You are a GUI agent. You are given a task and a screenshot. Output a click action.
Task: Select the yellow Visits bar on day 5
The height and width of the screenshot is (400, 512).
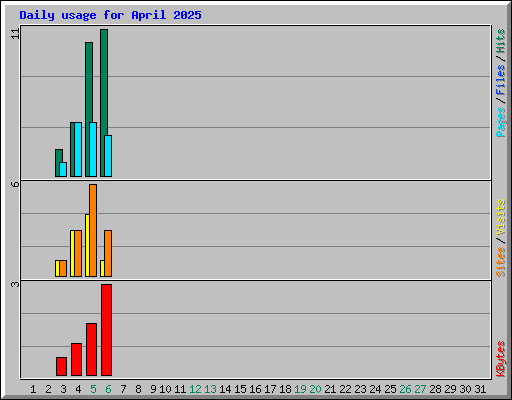tap(87, 245)
